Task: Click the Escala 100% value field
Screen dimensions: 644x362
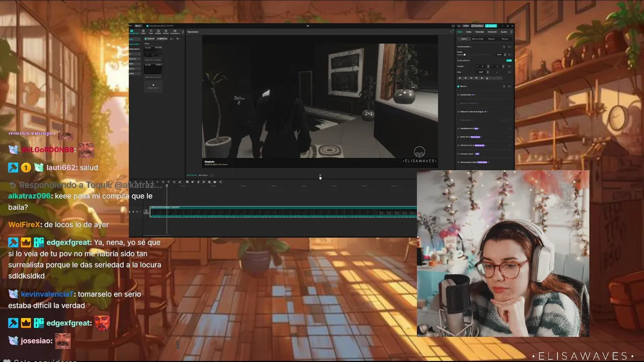Action: point(499,55)
